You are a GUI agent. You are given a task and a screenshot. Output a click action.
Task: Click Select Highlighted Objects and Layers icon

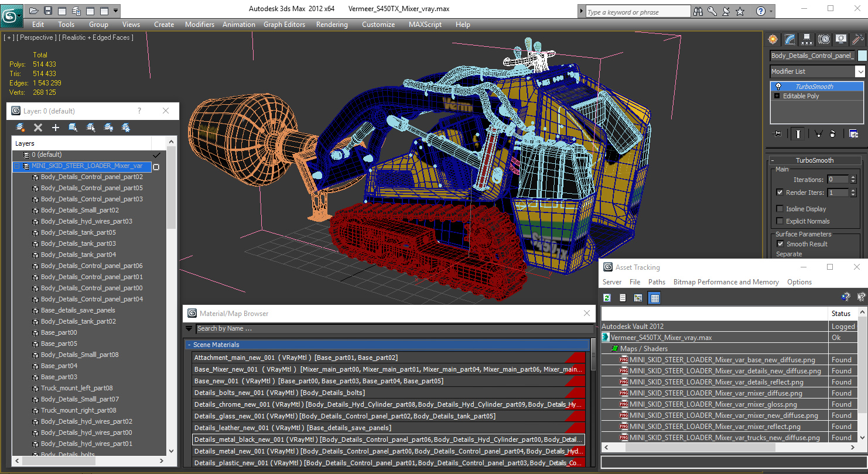click(73, 128)
